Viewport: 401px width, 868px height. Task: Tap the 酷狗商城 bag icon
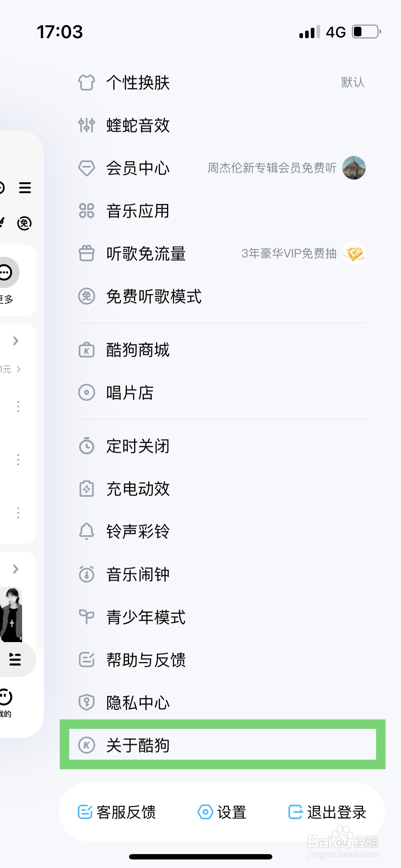(x=86, y=350)
